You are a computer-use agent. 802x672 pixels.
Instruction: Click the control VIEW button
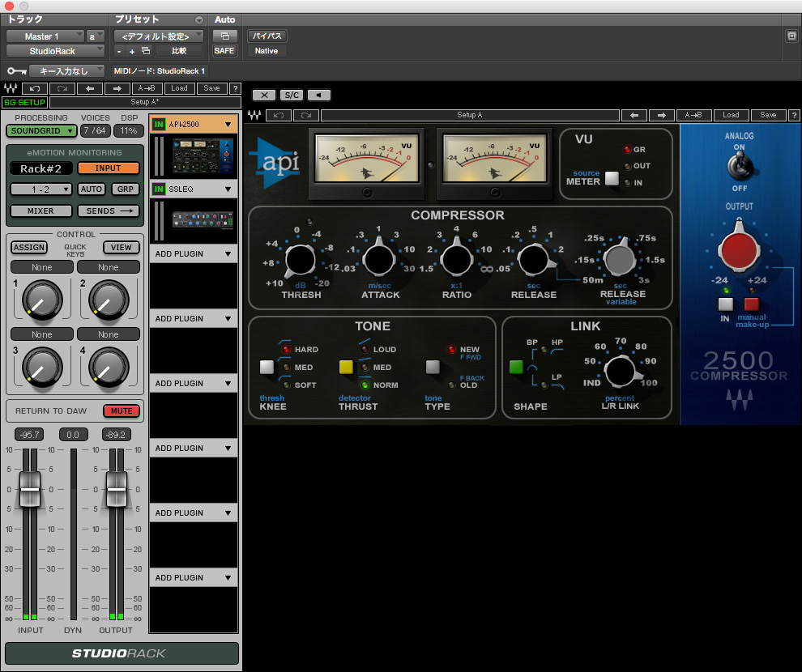pos(122,247)
